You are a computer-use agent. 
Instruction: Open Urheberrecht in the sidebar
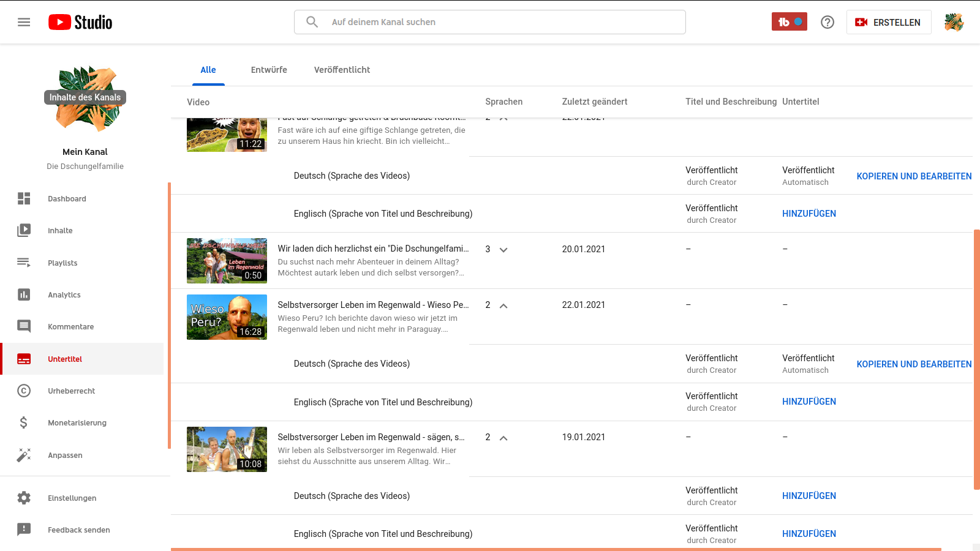point(71,391)
